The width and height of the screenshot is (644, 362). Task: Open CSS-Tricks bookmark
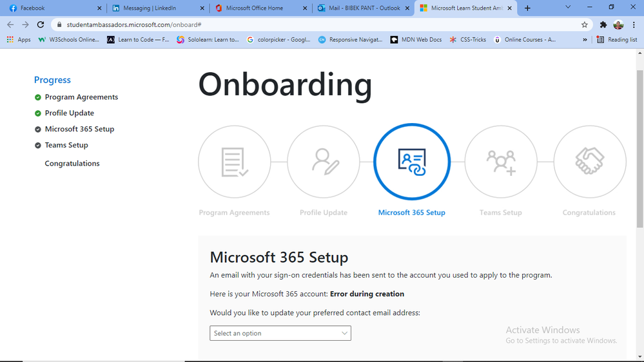point(468,40)
